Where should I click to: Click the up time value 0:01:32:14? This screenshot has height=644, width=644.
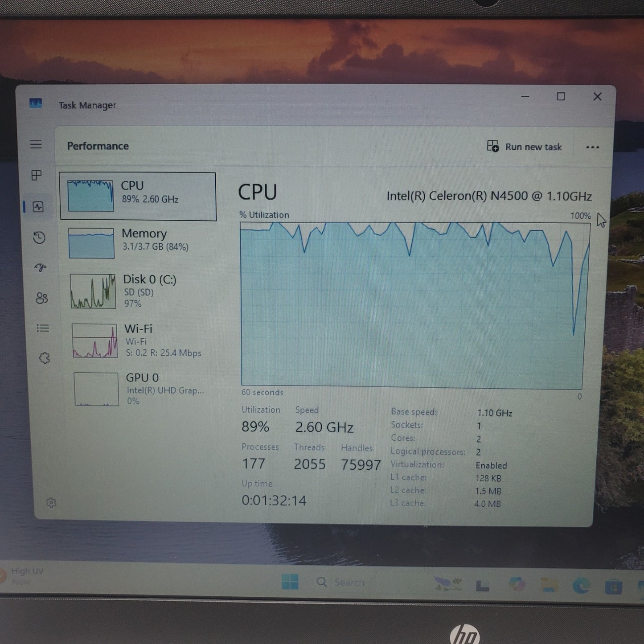(274, 500)
